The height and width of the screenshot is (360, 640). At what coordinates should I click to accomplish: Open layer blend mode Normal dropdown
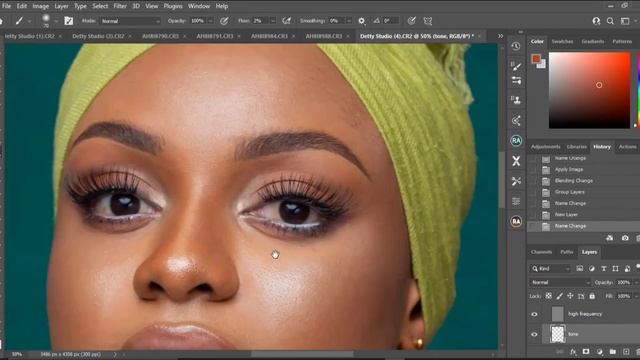coord(560,282)
